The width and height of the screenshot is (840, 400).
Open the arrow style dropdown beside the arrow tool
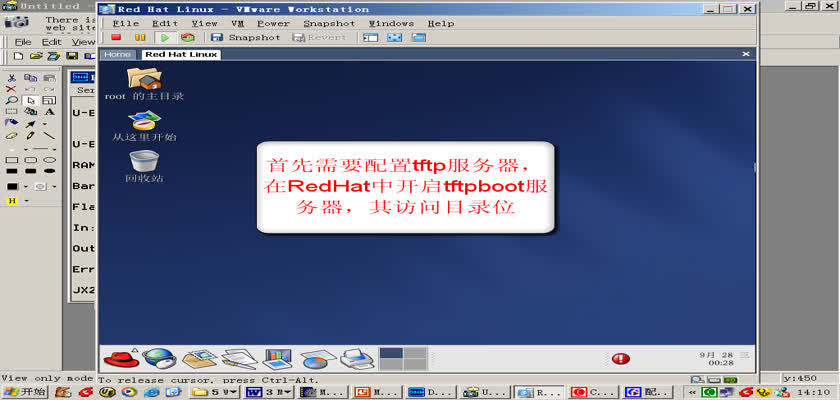pyautogui.click(x=44, y=124)
